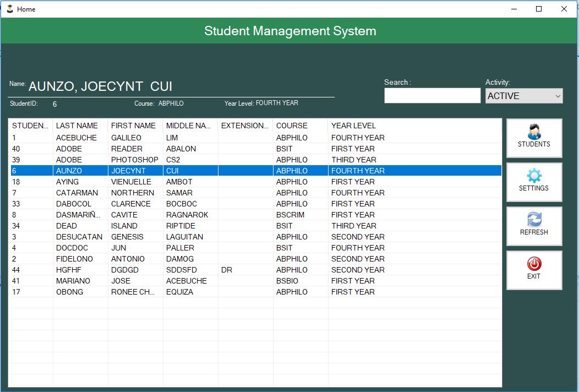This screenshot has width=579, height=392.
Task: Click the YEAR LEVEL column header
Action: [x=353, y=126]
